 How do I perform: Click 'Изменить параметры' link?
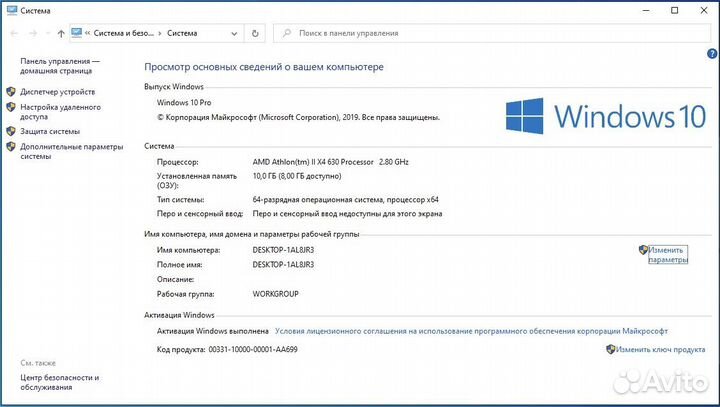(668, 254)
